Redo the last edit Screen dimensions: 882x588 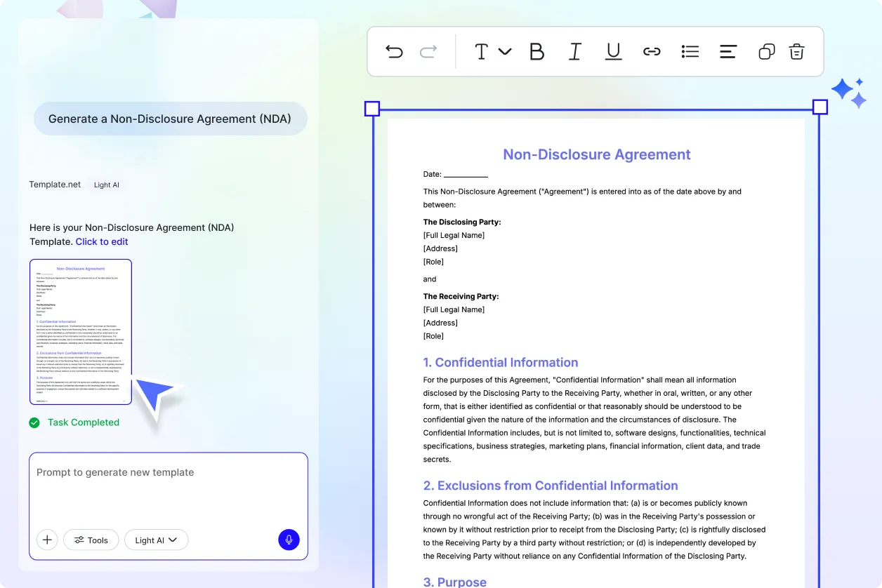tap(427, 51)
